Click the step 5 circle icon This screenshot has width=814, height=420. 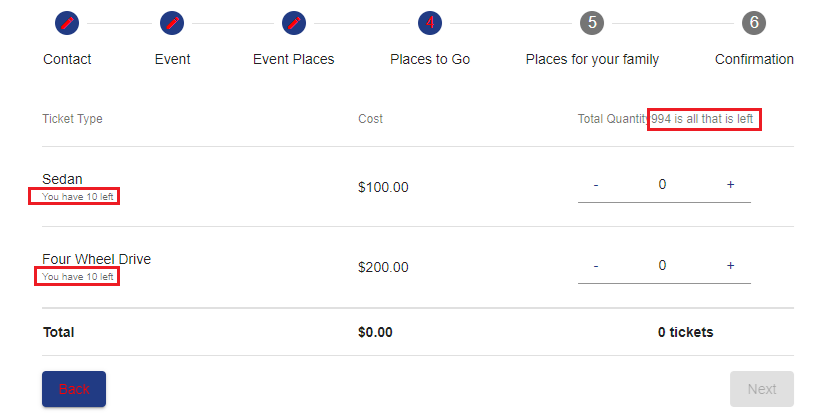click(x=592, y=22)
